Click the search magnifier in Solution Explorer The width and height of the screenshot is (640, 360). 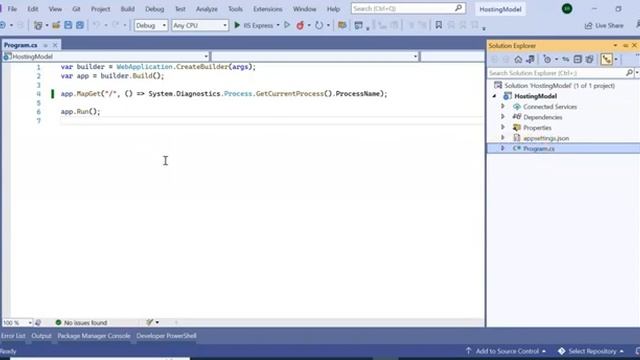pos(629,73)
